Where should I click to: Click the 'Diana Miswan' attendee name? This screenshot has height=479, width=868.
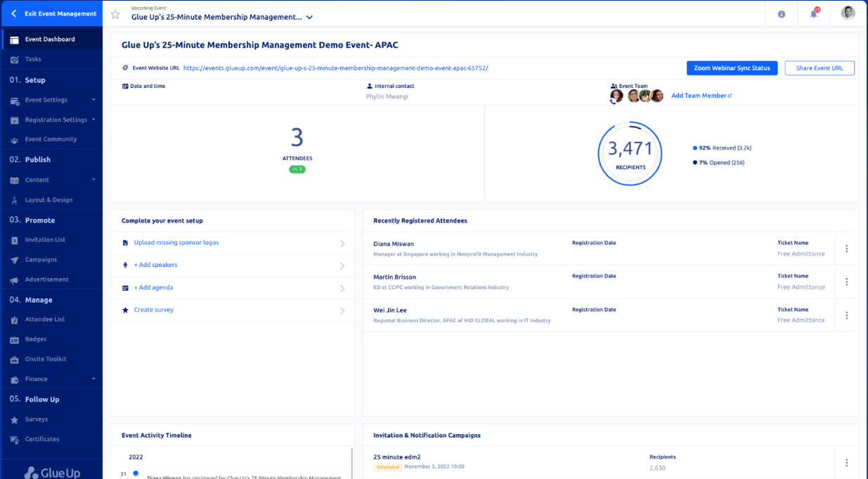394,244
